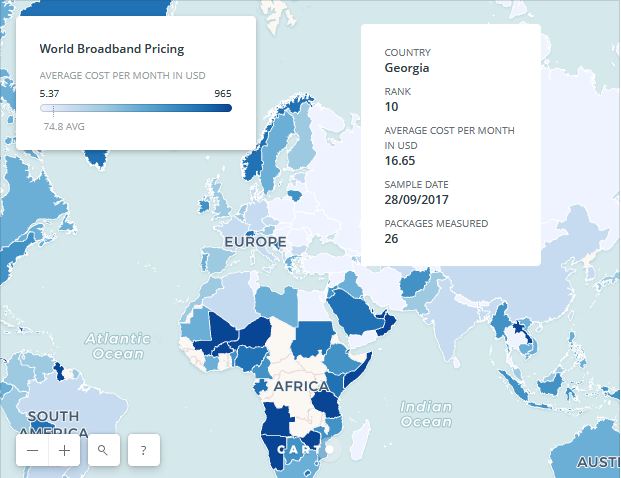Open the help question mark button

pyautogui.click(x=144, y=450)
